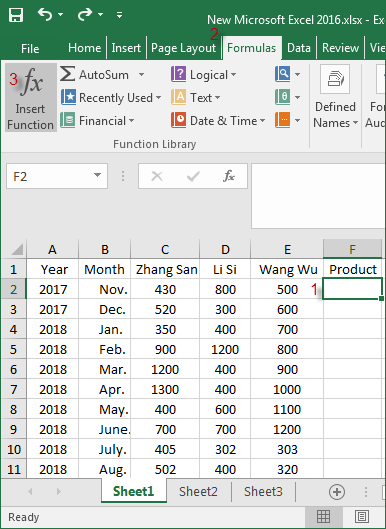This screenshot has height=529, width=386.
Task: Select the Formulas tab
Action: click(252, 48)
